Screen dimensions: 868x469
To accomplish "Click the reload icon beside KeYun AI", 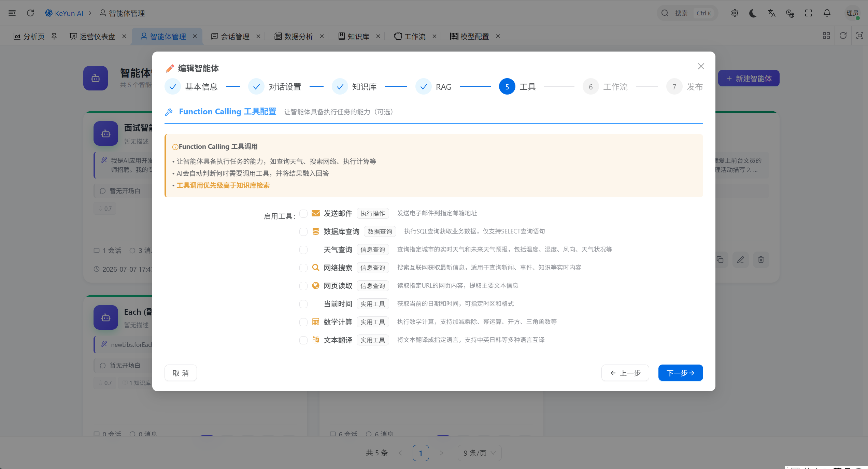I will [x=30, y=13].
